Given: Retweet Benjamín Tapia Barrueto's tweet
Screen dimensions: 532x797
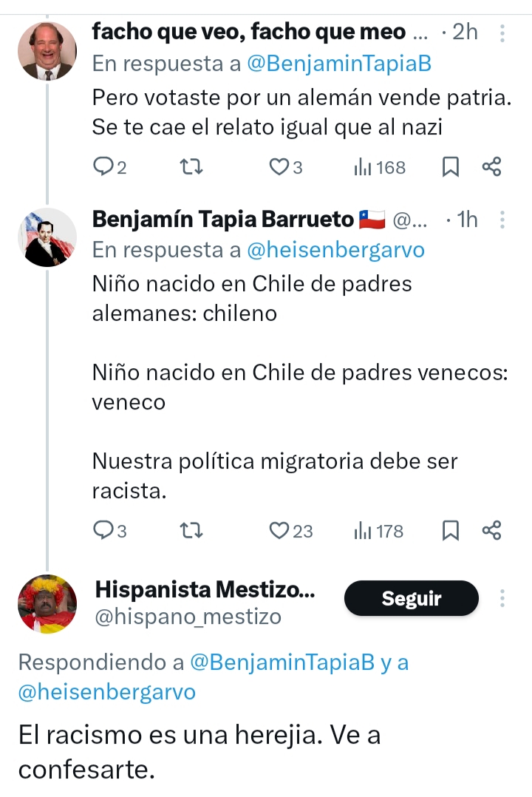Looking at the screenshot, I should point(192,530).
